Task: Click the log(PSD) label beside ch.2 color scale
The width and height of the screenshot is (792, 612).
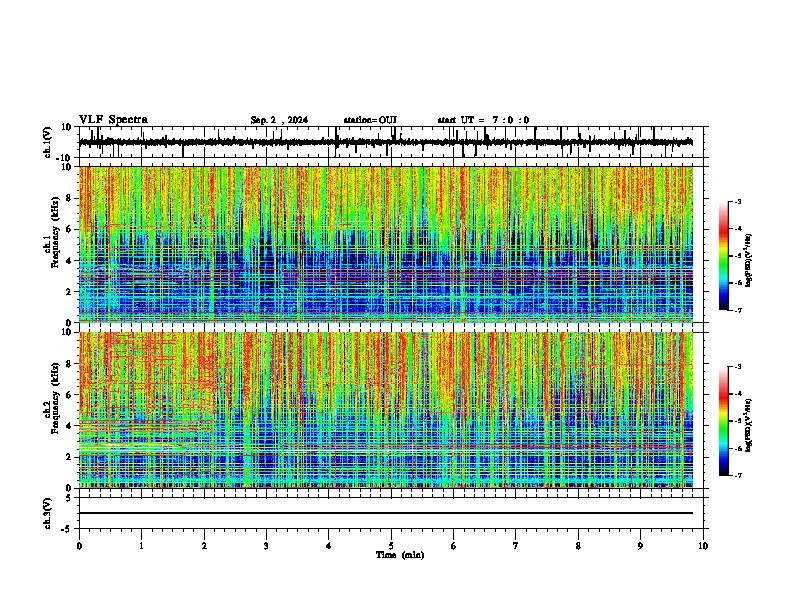Action: coord(749,425)
